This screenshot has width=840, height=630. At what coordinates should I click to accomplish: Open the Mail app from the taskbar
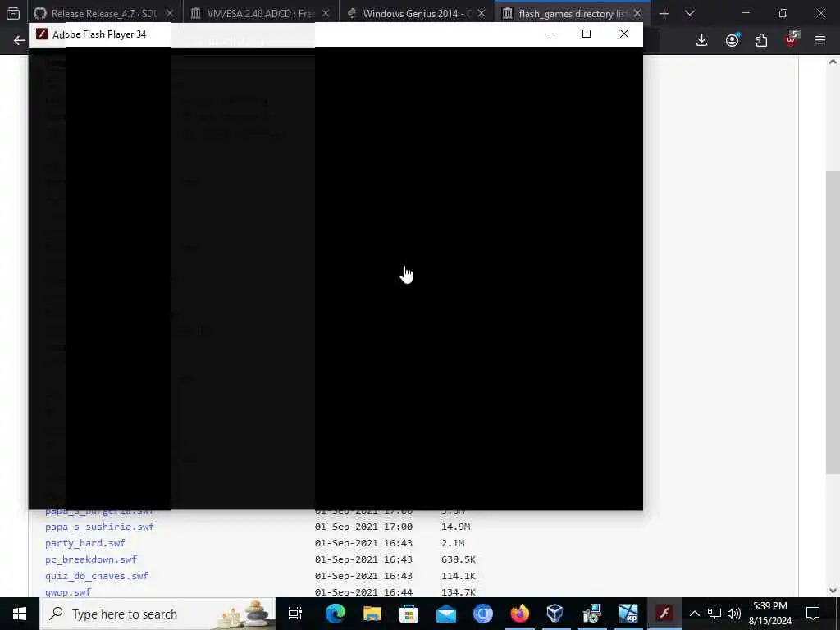pos(445,614)
